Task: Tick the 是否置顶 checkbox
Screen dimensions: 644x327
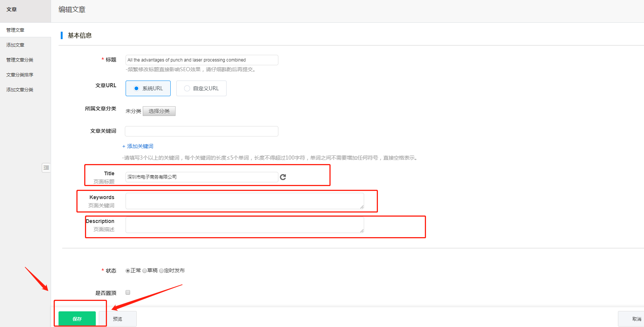Action: (128, 292)
